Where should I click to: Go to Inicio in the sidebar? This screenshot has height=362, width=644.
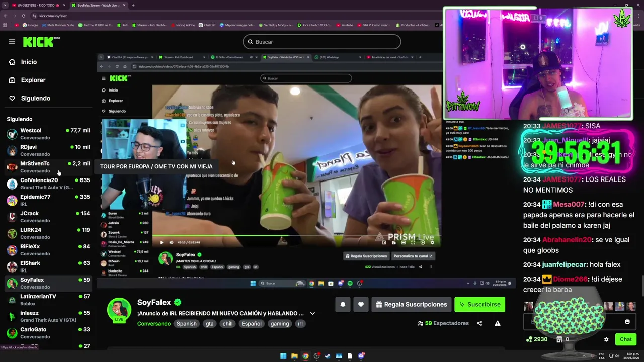29,62
